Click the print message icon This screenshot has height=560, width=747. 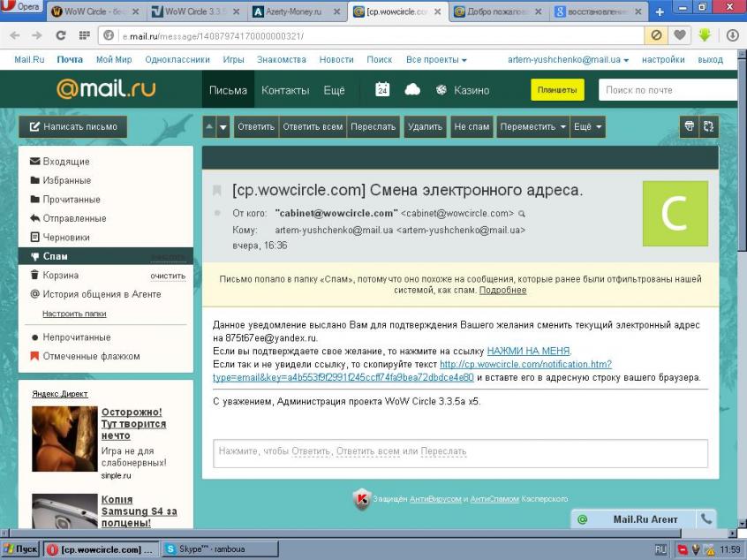click(689, 127)
